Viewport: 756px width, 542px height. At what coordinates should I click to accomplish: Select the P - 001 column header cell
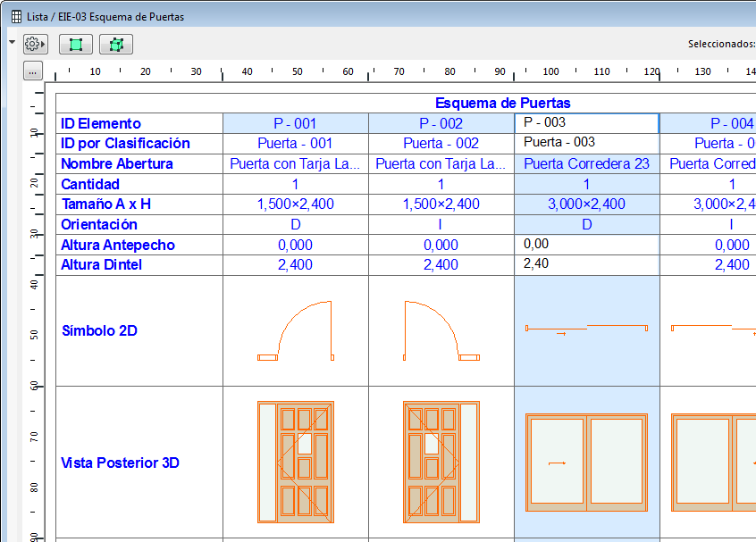[295, 123]
